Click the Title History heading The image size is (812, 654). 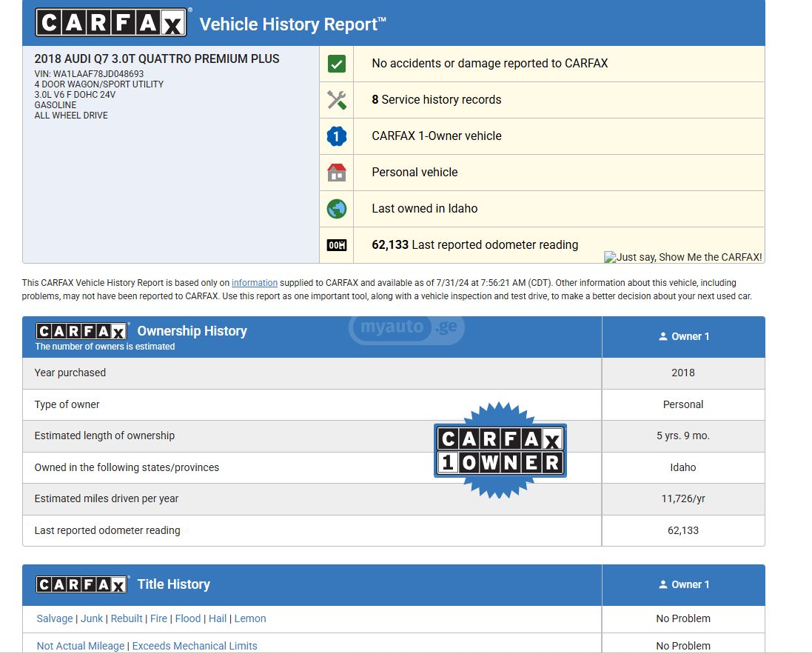173,584
